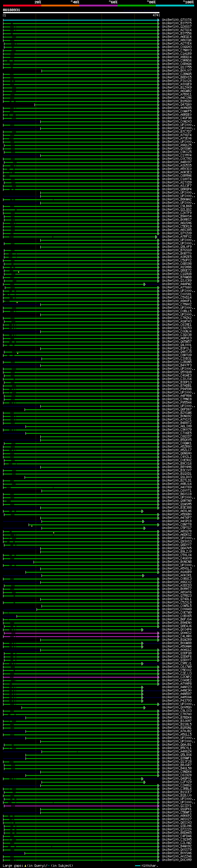Select subject label UniRef100_C1A1R9

[177, 54]
